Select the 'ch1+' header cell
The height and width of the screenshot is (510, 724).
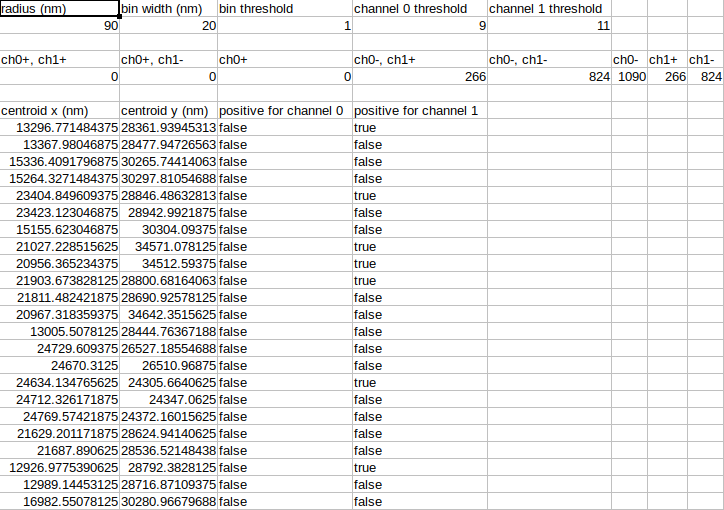click(668, 60)
